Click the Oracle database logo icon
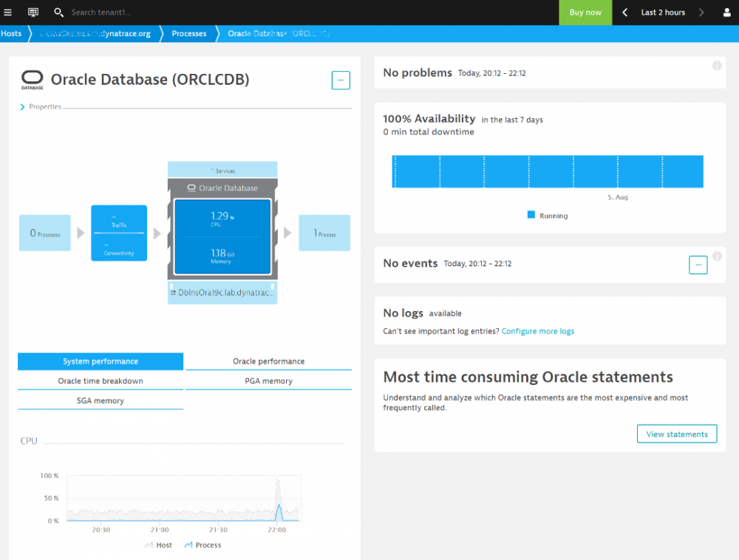The height and width of the screenshot is (560, 739). pyautogui.click(x=32, y=80)
